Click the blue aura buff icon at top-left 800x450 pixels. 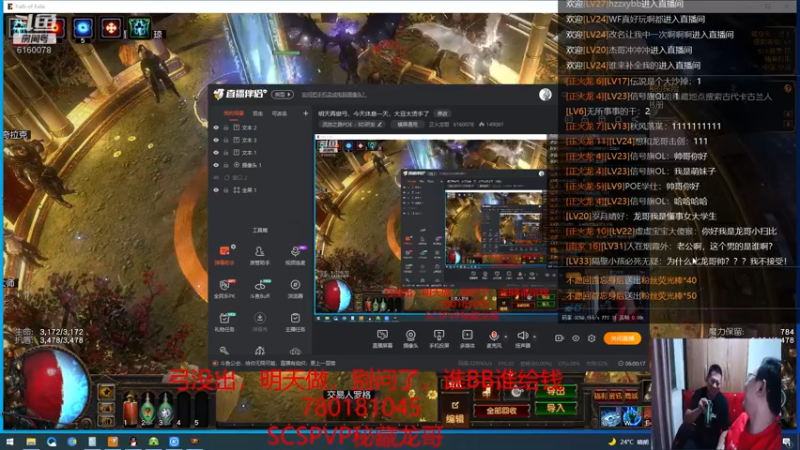pos(83,28)
